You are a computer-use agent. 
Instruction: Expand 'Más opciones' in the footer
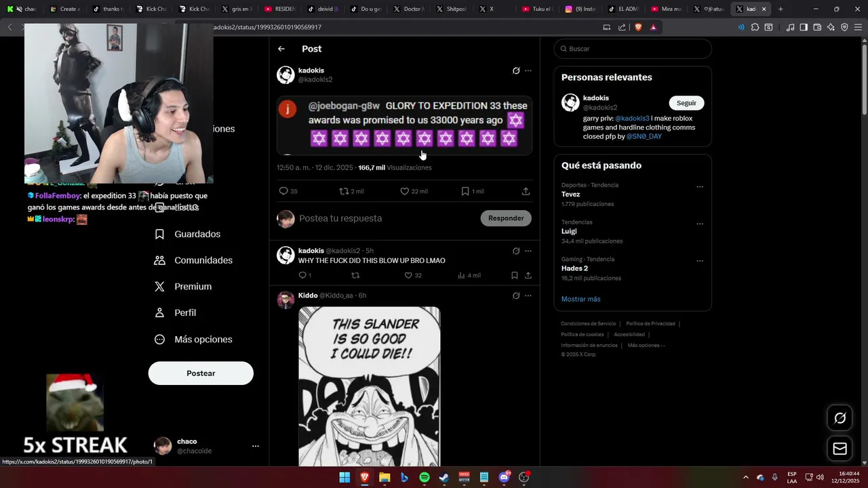pyautogui.click(x=646, y=345)
